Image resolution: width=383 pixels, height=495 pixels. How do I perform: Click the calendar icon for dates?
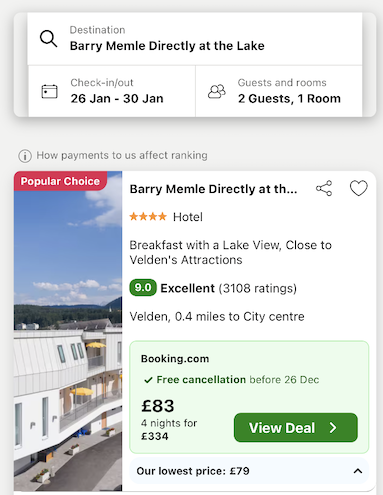pyautogui.click(x=49, y=91)
